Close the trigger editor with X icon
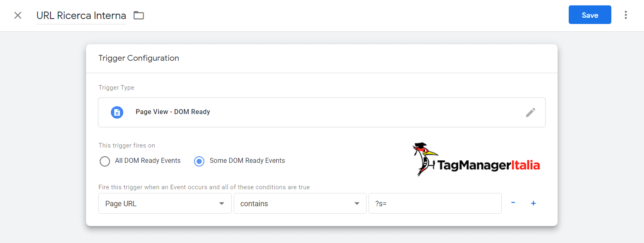The width and height of the screenshot is (644, 243). point(18,16)
